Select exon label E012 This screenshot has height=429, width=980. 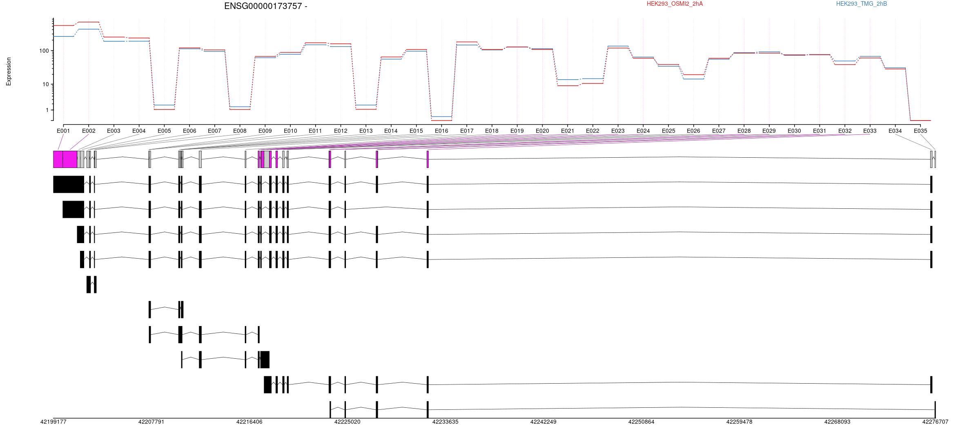coord(341,131)
